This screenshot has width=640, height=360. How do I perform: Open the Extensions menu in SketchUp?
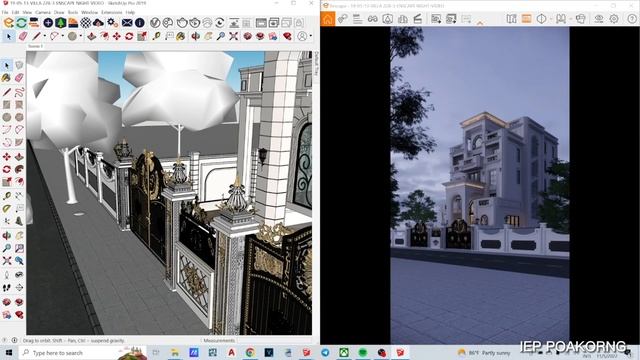(x=111, y=13)
